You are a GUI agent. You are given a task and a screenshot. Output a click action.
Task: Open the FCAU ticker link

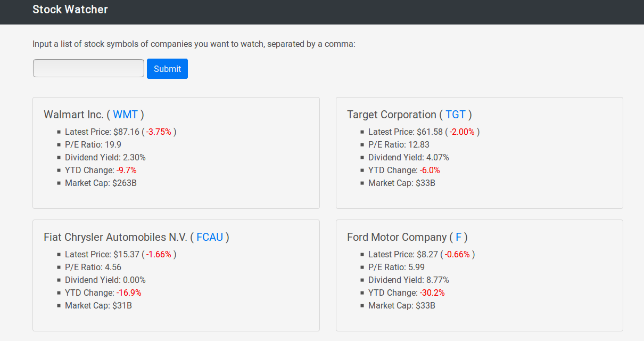tap(210, 237)
